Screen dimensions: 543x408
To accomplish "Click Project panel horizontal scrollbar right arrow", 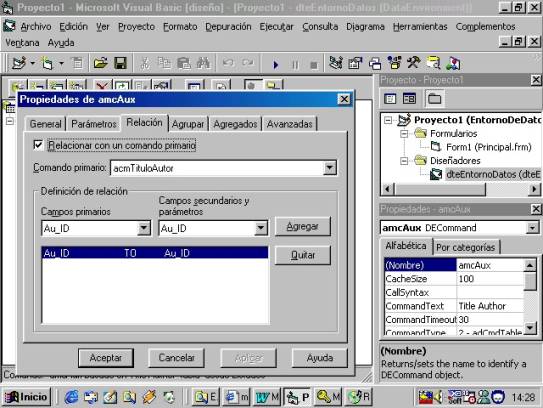I will pyautogui.click(x=535, y=189).
